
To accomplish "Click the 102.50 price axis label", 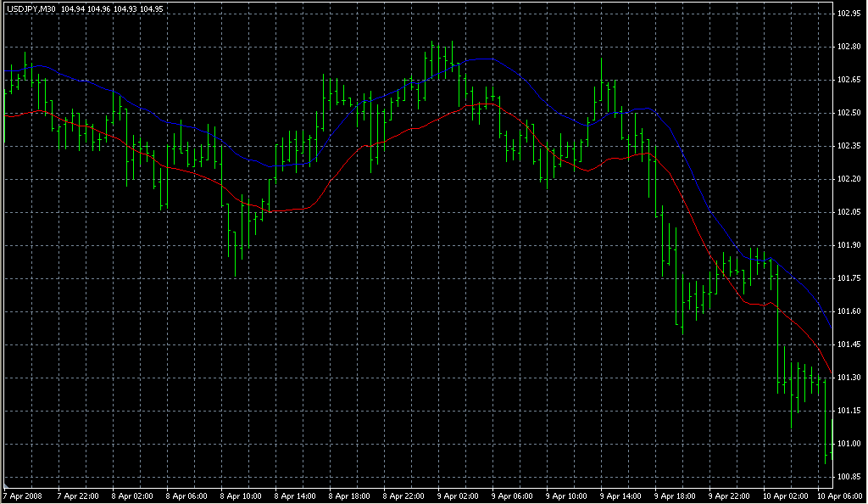I will coord(849,113).
